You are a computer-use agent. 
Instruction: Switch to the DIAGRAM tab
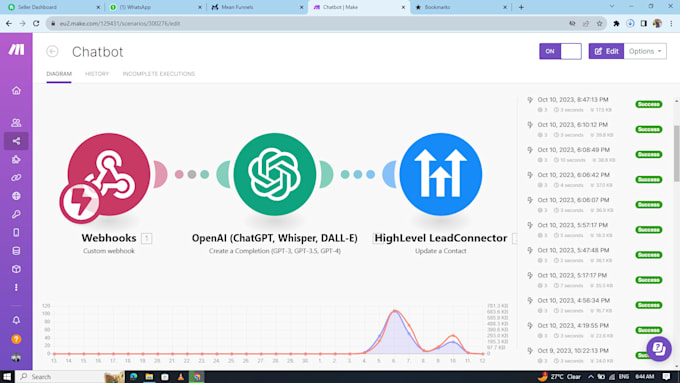(59, 74)
